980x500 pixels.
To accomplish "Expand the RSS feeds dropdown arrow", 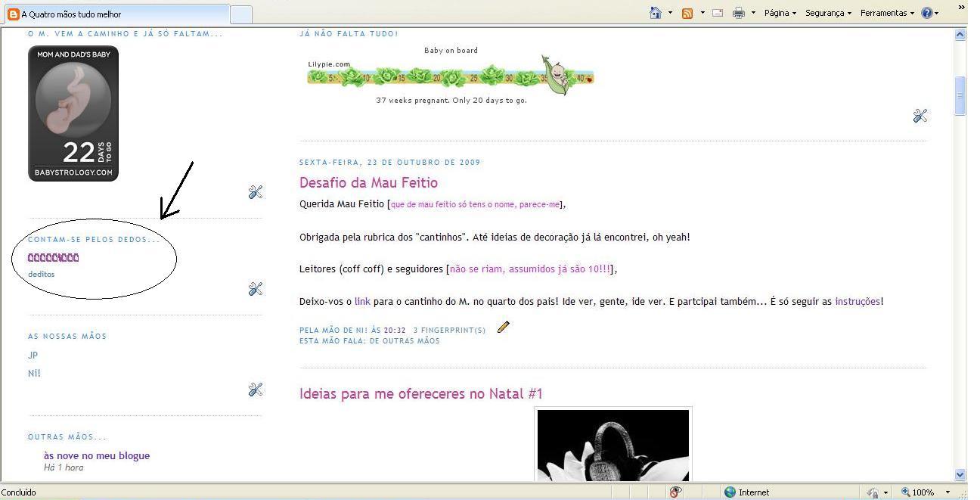I will (702, 13).
